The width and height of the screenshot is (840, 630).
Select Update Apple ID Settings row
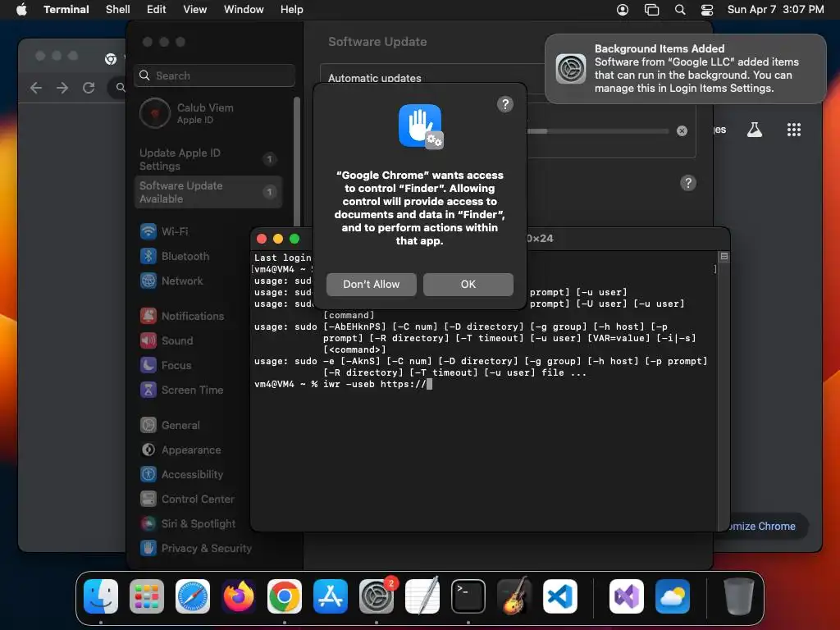click(x=208, y=159)
